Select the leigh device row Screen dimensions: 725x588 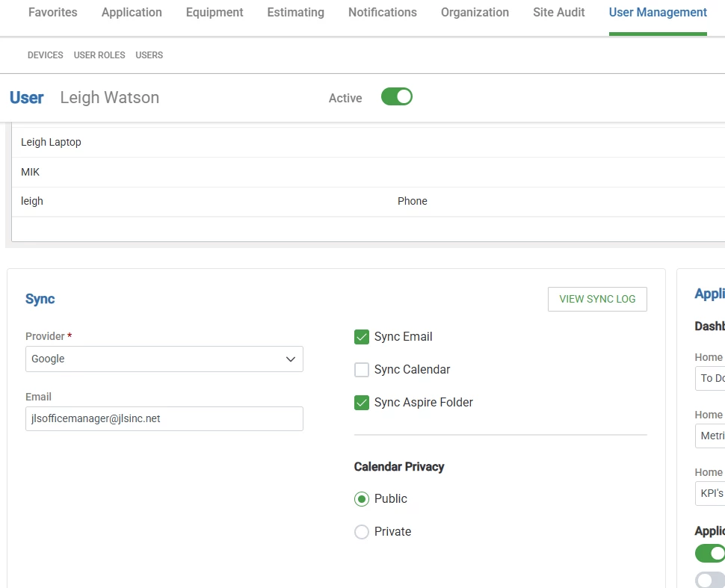click(368, 202)
